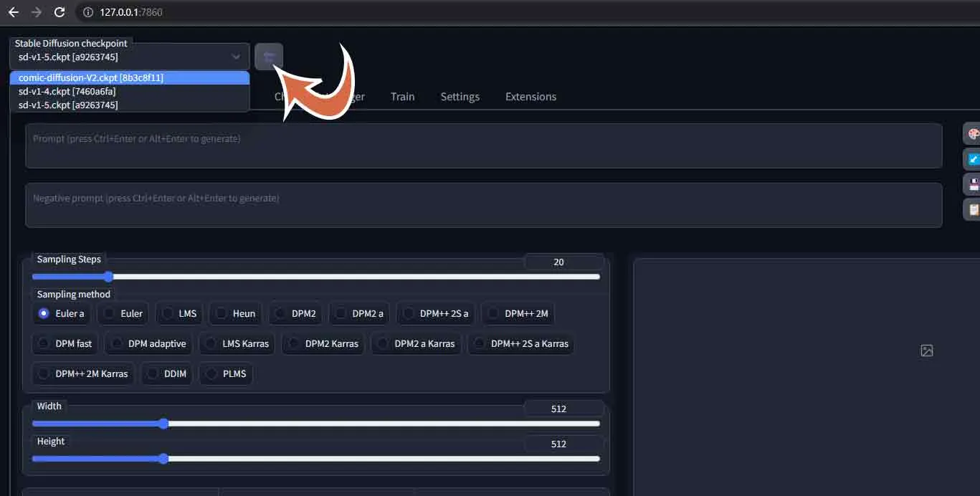Pick the DPM++ 2M Karras sampler
This screenshot has width=980, height=496.
83,373
